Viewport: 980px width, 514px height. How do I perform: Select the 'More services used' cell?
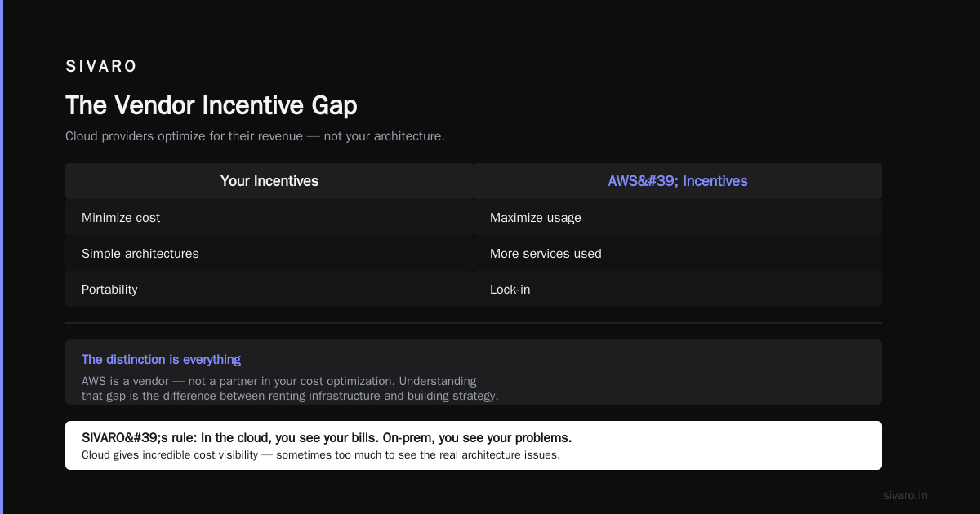pyautogui.click(x=678, y=254)
